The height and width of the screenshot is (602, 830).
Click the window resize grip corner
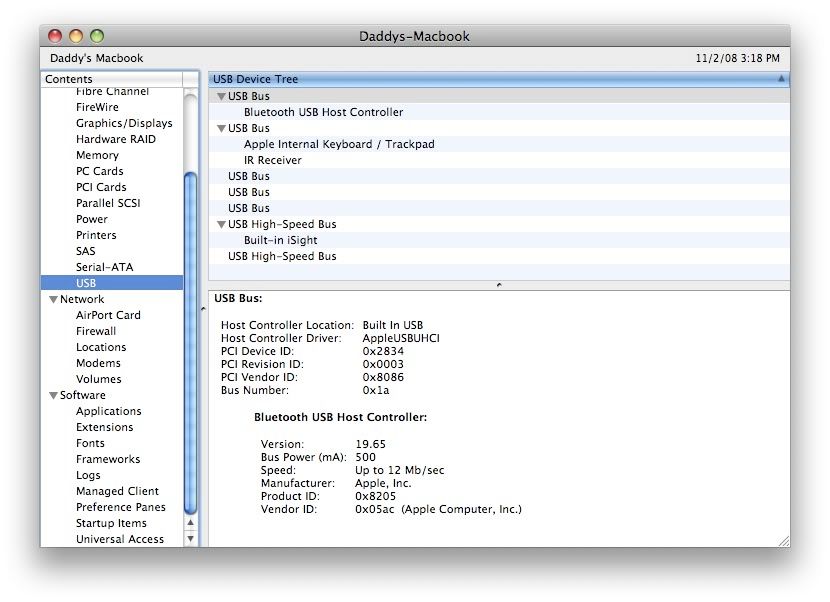784,541
